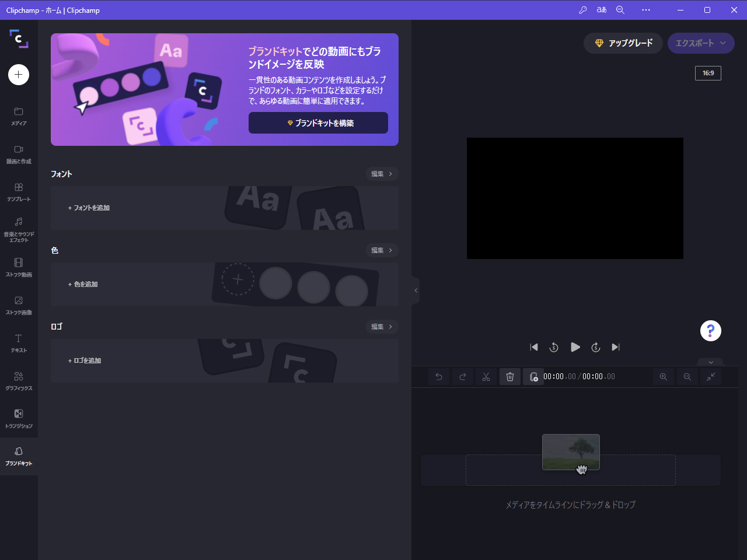Open the 録画と作成 sidebar tab
Image resolution: width=747 pixels, height=560 pixels.
19,154
